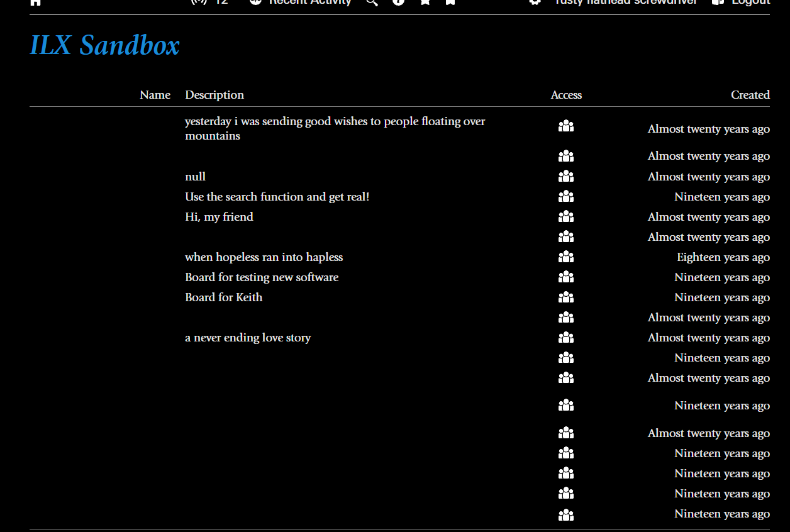Open the ILX Sandbox title link
Image resolution: width=790 pixels, height=532 pixels.
(104, 46)
